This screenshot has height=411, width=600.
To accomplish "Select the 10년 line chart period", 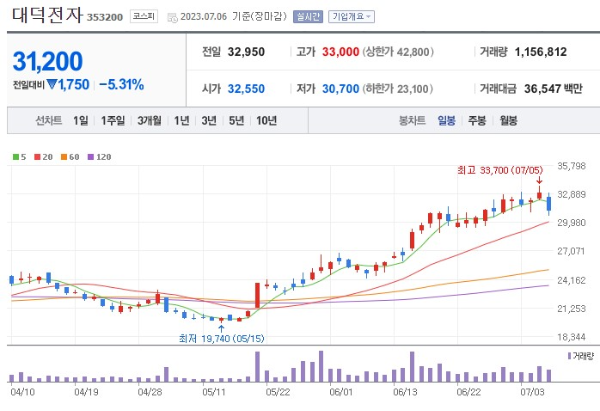I will (x=266, y=121).
